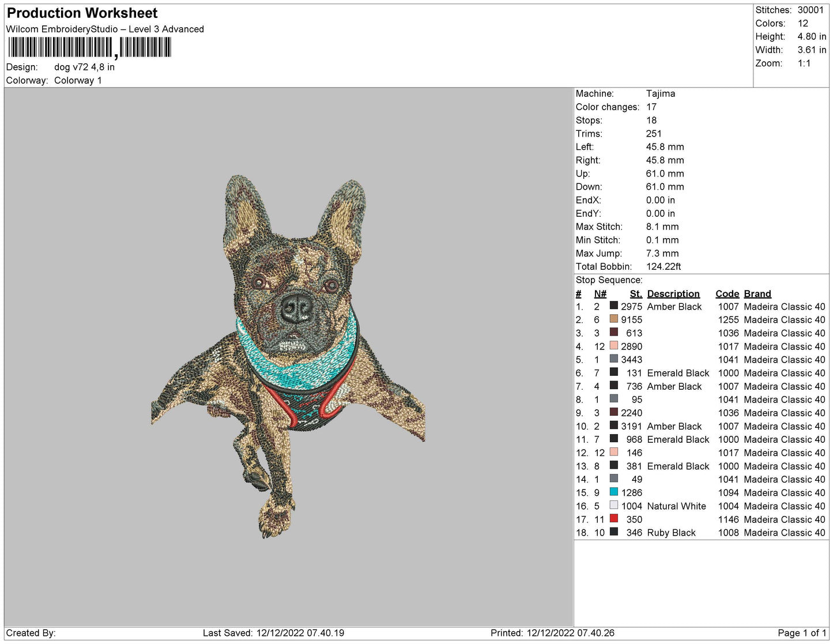Select the gray swatch in stop row 5
Image resolution: width=833 pixels, height=644 pixels.
[614, 359]
